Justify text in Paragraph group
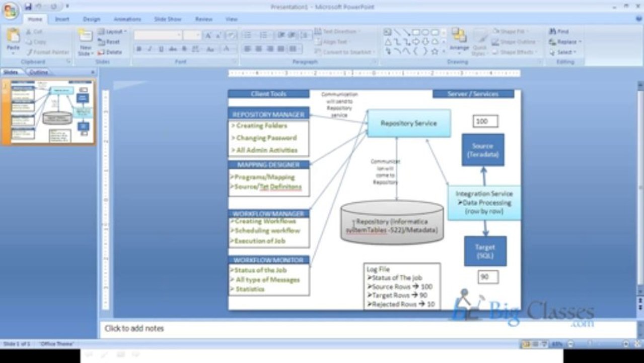 click(281, 49)
